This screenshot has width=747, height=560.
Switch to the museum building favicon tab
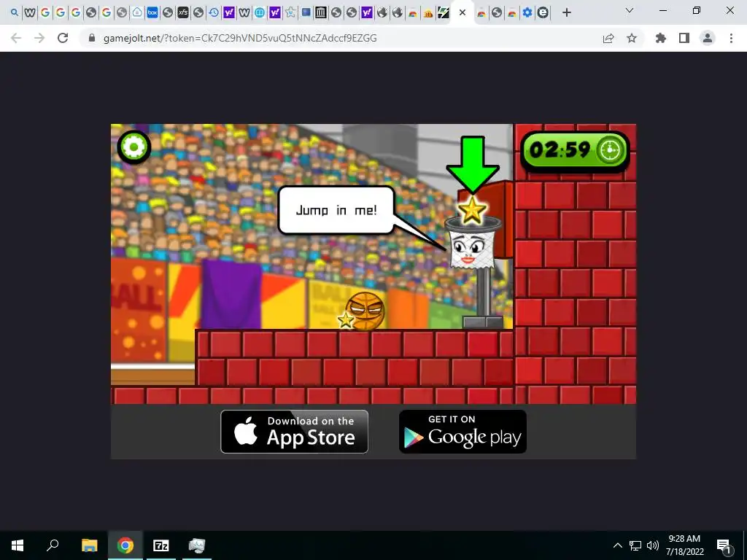321,13
